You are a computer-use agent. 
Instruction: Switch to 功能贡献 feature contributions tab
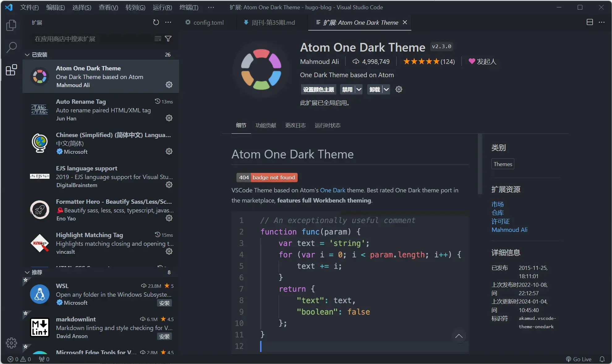click(x=266, y=125)
